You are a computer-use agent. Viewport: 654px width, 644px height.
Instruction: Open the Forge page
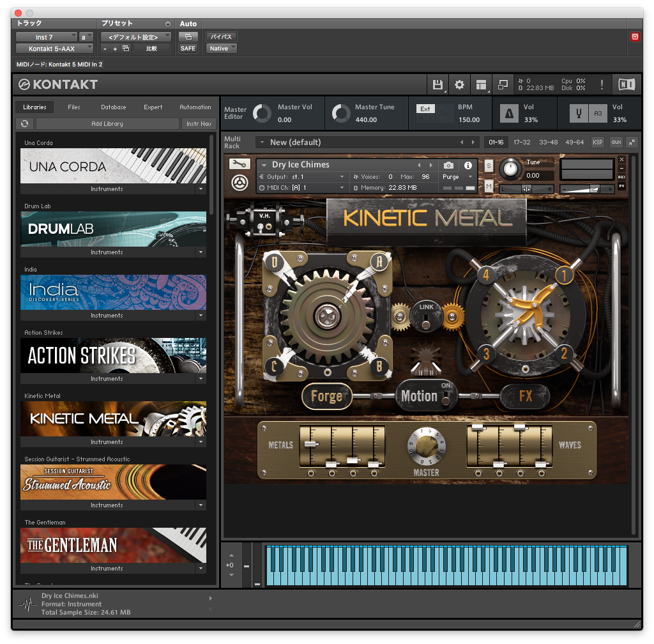[x=326, y=396]
